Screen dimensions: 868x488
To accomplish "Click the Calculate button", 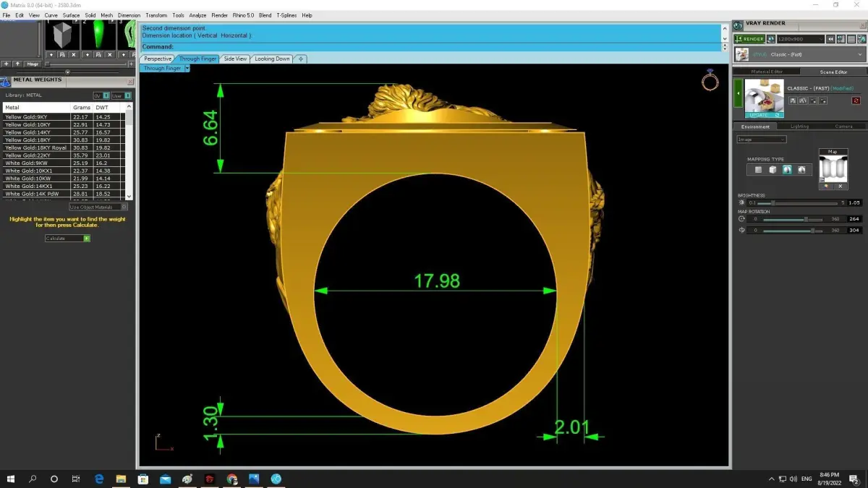I will coord(67,238).
